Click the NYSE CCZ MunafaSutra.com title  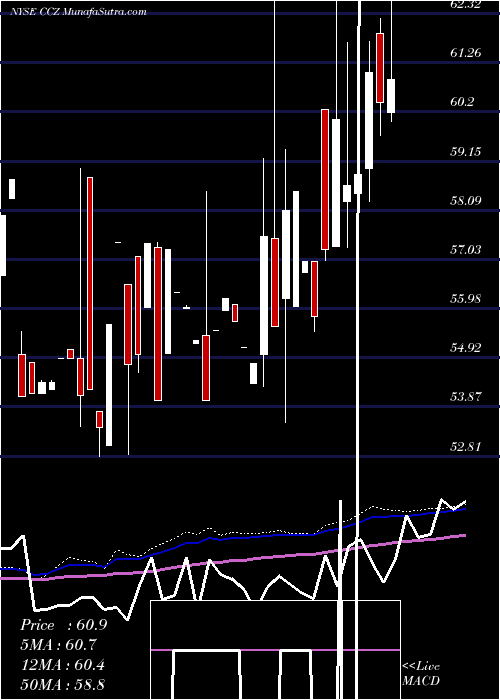(78, 12)
